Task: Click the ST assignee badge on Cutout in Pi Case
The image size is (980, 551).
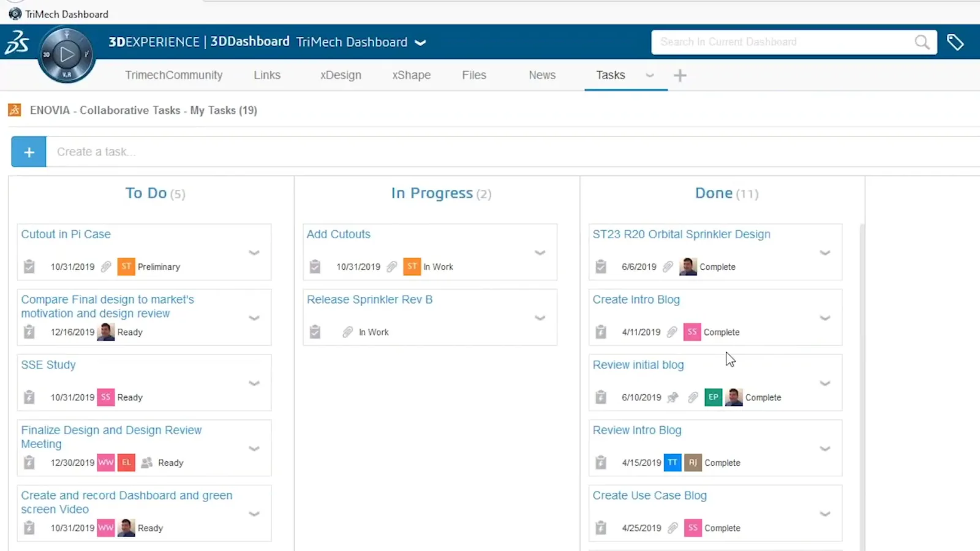Action: [x=126, y=266]
